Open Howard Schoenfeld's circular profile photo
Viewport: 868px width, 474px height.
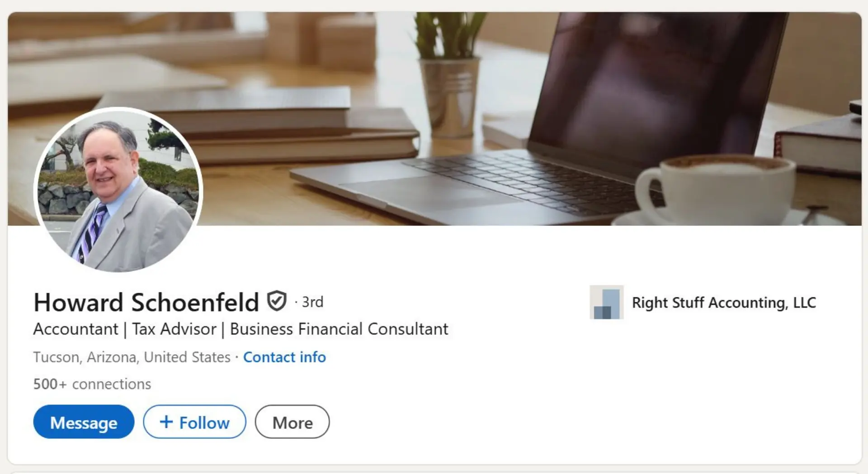(118, 190)
